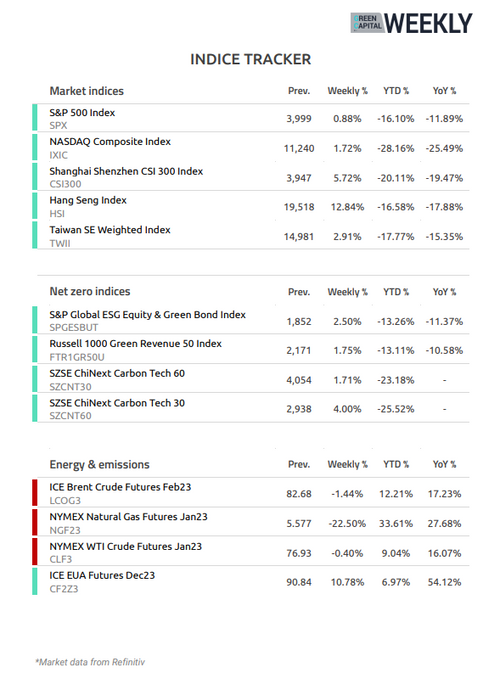Viewport: 500px width, 683px height.
Task: Click the green bar beside Hang Seng Index
Action: pyautogui.click(x=35, y=206)
